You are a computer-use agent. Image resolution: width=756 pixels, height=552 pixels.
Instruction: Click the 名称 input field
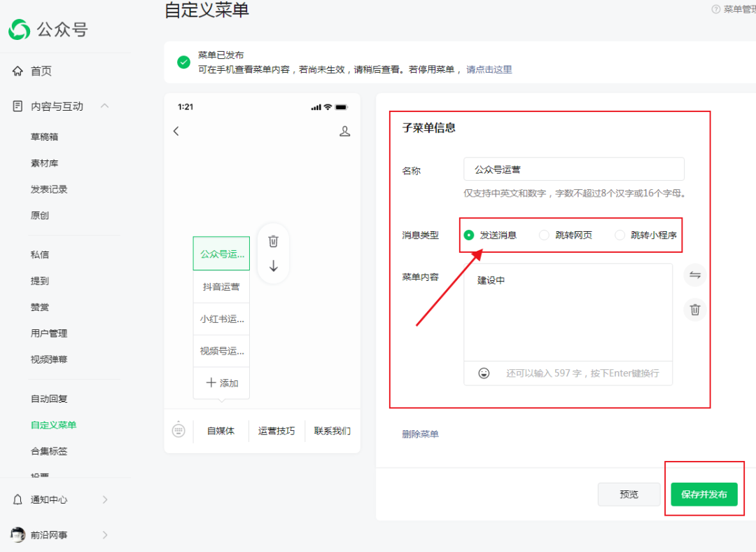coord(574,169)
